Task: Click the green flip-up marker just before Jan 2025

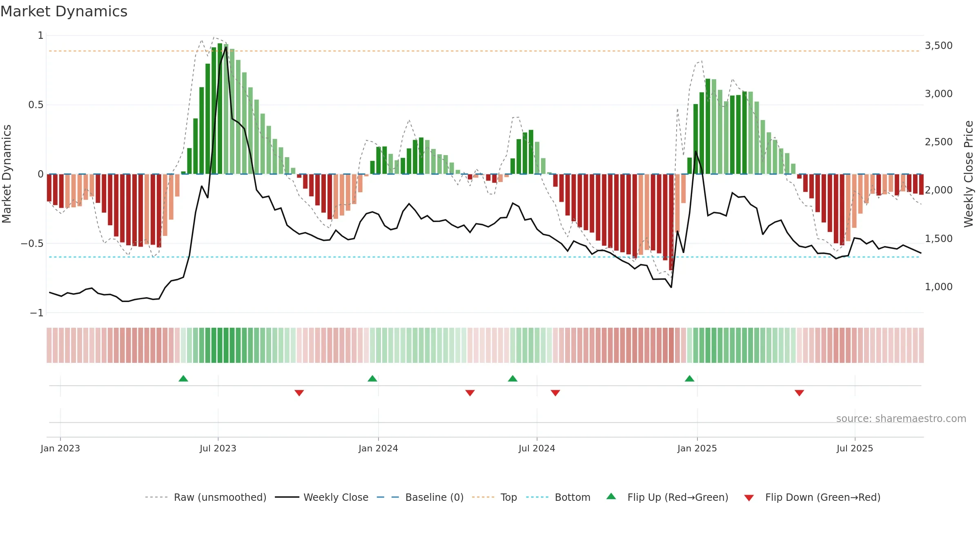Action: click(x=690, y=378)
